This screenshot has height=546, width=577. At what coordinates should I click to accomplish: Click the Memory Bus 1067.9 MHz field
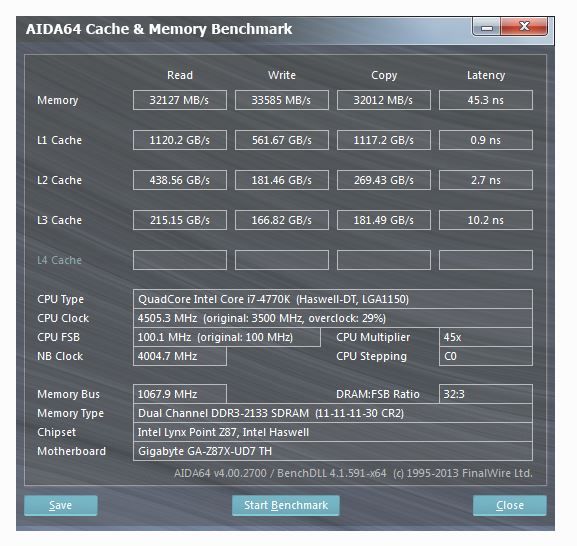[180, 394]
